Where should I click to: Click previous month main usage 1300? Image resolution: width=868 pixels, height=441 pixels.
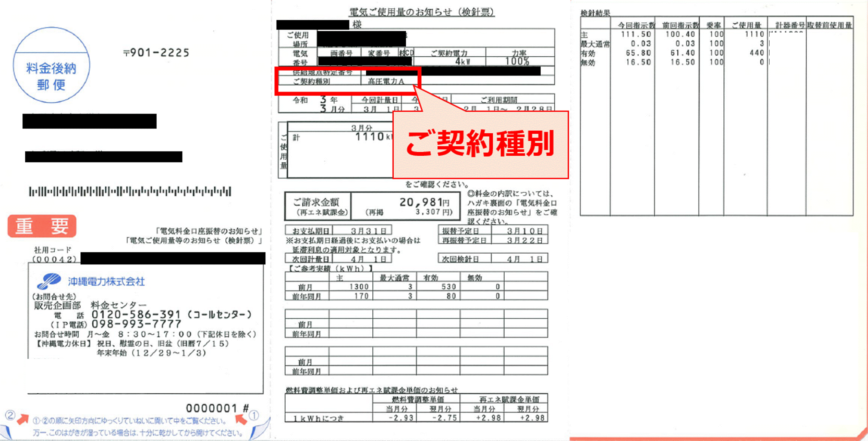pos(359,287)
